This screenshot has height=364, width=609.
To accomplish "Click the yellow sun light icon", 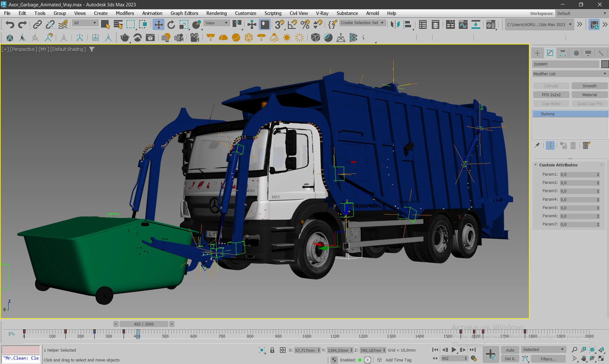I will [287, 37].
